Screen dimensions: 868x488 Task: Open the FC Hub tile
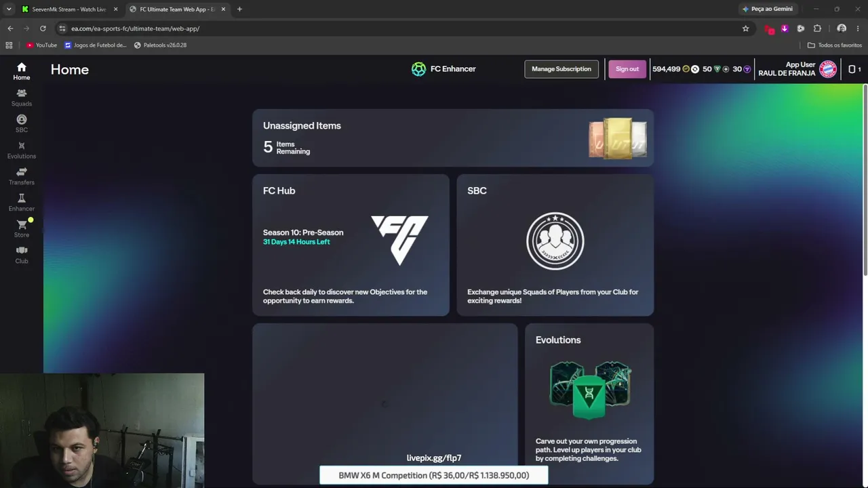[351, 245]
